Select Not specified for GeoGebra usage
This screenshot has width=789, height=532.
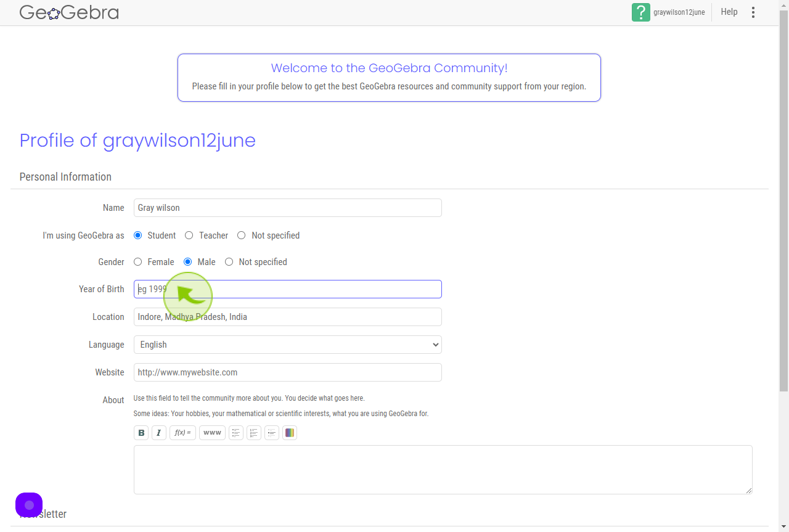241,235
